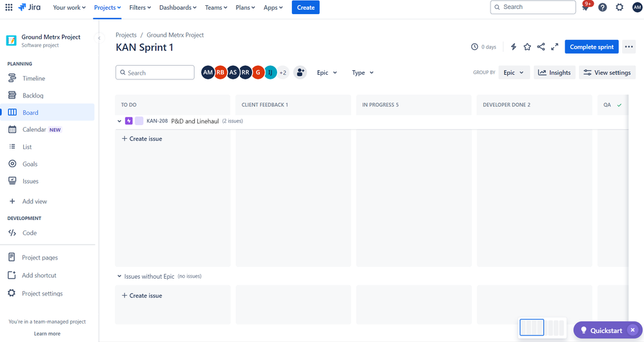Click the automation lightning bolt icon
Image resolution: width=644 pixels, height=342 pixels.
click(x=513, y=47)
